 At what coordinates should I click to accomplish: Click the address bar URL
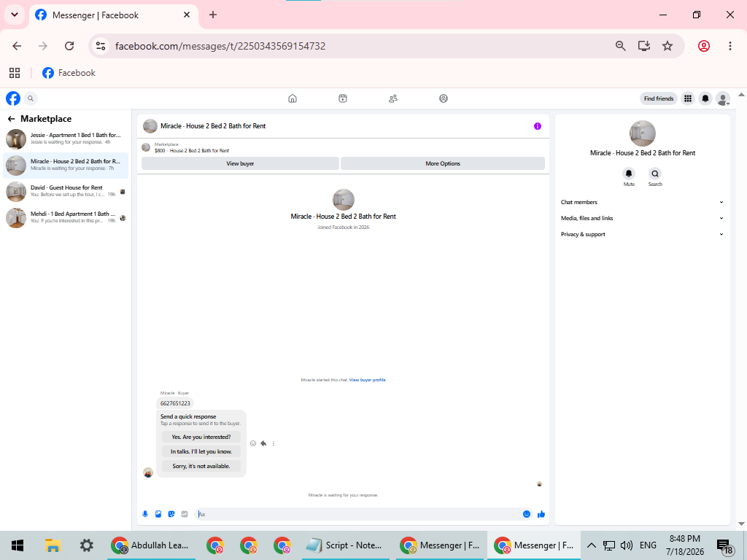coord(220,46)
